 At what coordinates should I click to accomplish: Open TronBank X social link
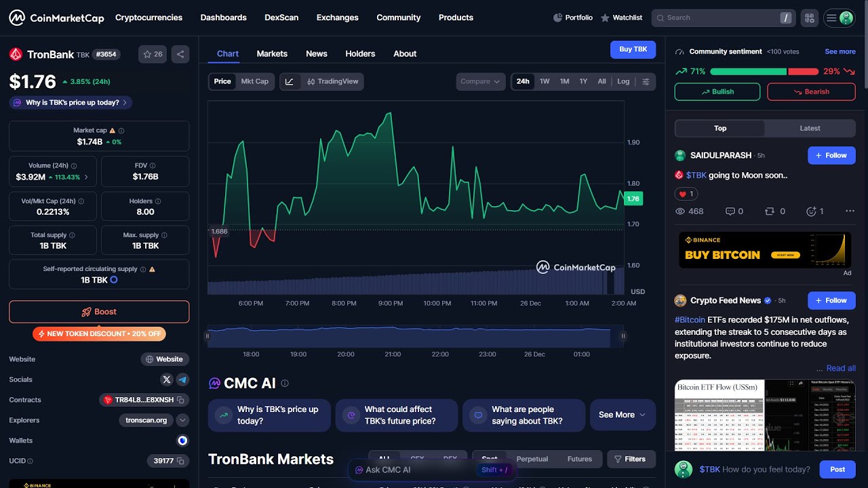click(x=167, y=380)
